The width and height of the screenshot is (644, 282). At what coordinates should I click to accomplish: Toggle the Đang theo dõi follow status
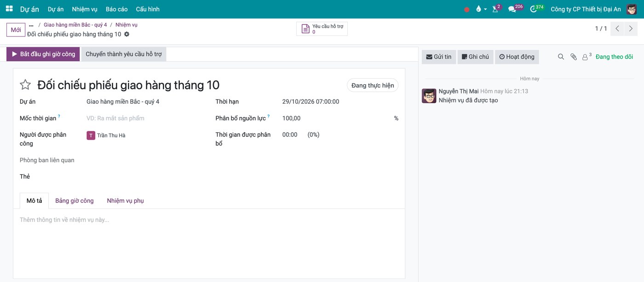click(614, 57)
